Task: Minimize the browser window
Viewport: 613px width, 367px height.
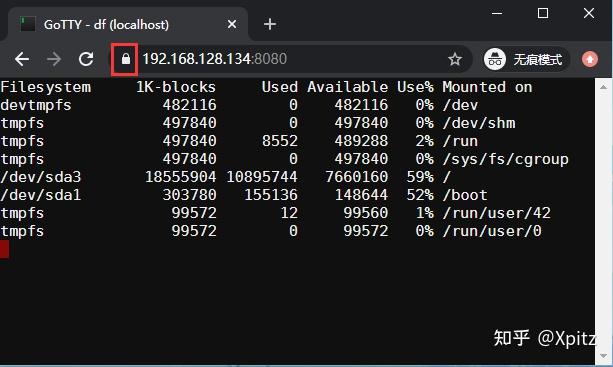Action: 497,13
